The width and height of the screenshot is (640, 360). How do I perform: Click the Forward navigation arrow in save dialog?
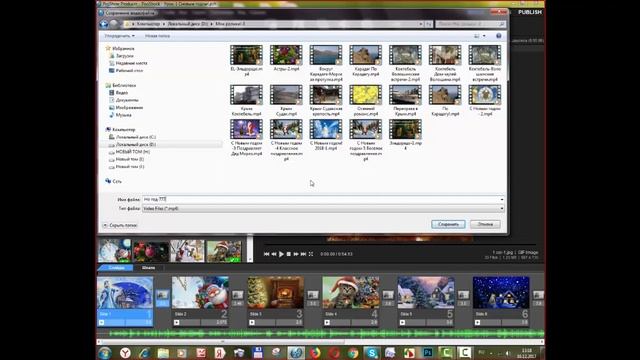point(114,24)
